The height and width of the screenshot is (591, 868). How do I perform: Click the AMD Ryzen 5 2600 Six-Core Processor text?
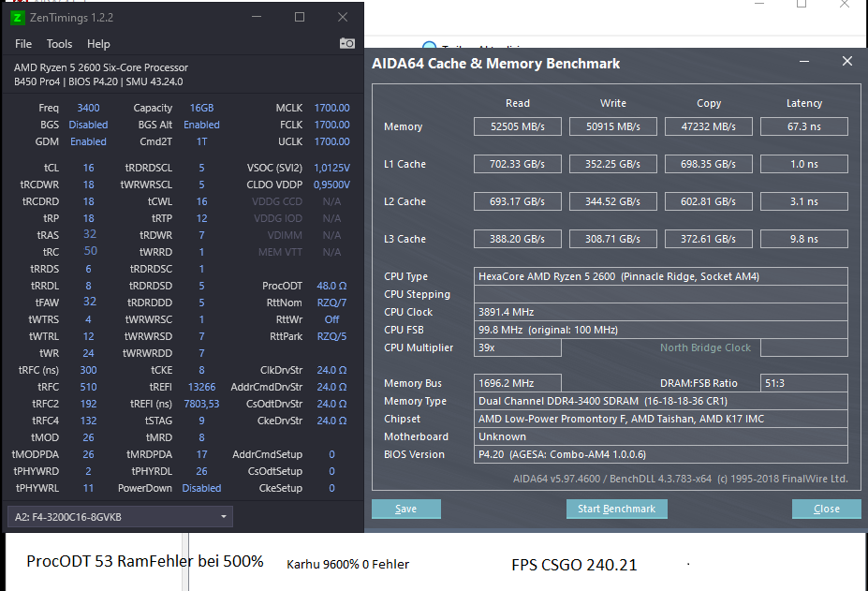coord(101,67)
